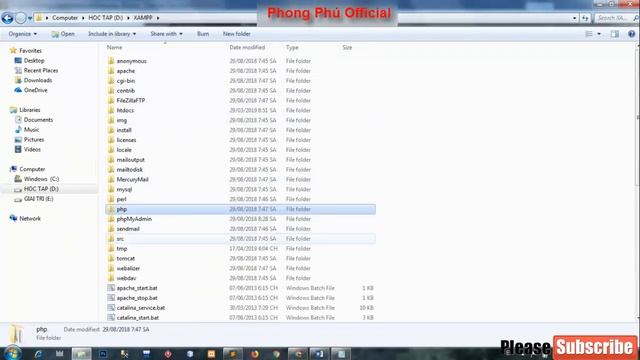Screen dimensions: 640x360
Task: Select Computer in navigation pane
Action: coord(32,169)
